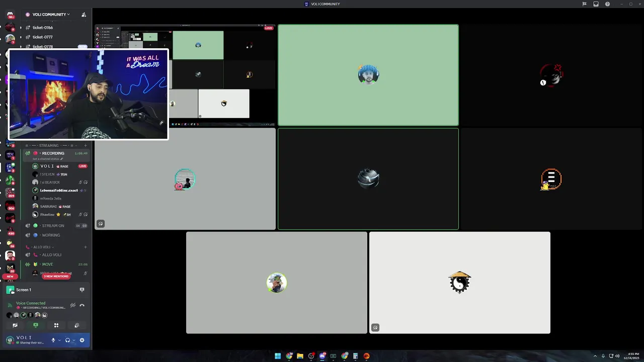Open the ticket-0766 channel
This screenshot has width=644, height=362.
tap(43, 28)
